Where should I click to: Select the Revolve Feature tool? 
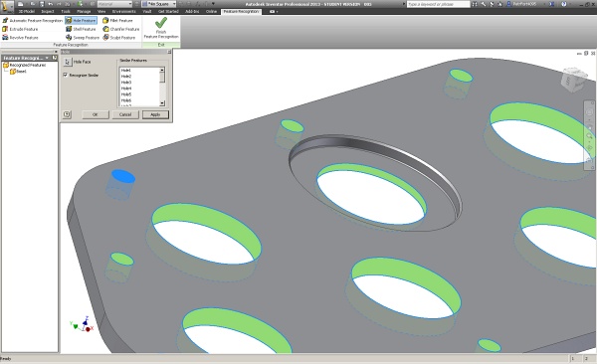tap(20, 38)
